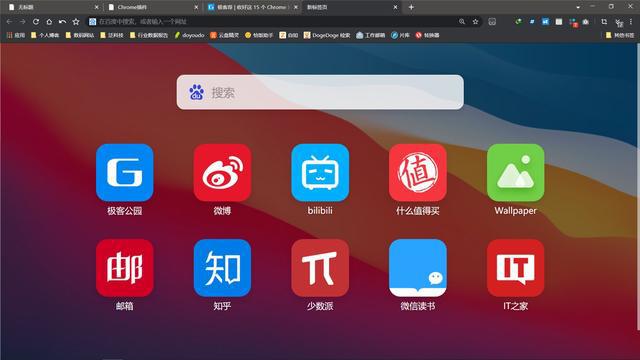This screenshot has height=360, width=640.
Task: Click inside the 搜索 search box
Action: click(320, 92)
